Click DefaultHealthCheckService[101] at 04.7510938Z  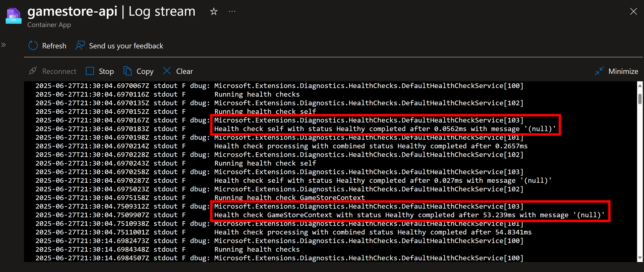point(369,223)
